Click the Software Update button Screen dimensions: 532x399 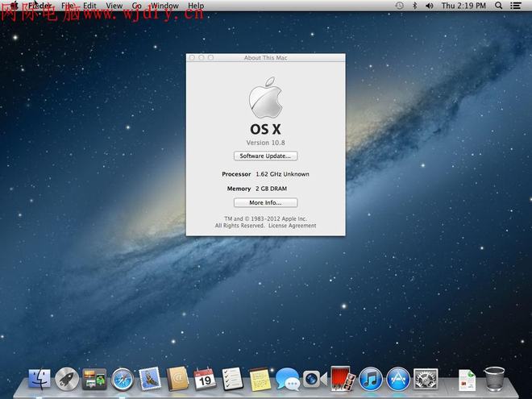tap(265, 156)
